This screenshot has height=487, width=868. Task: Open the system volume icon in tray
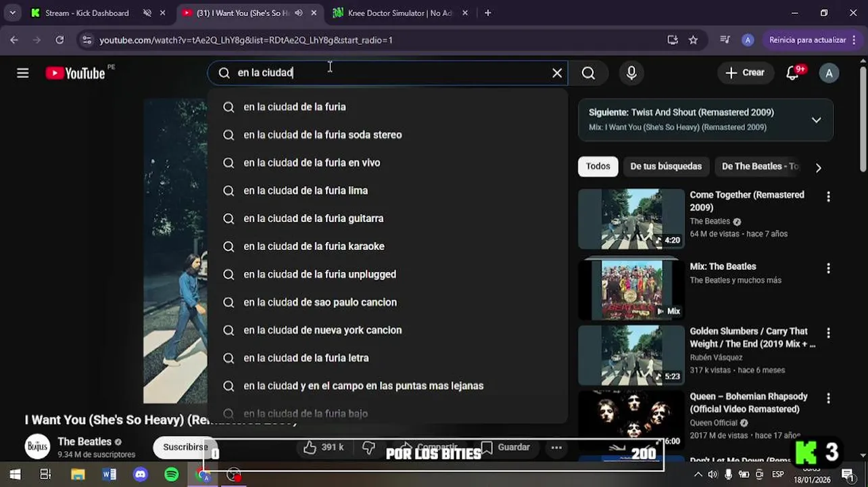coord(713,475)
